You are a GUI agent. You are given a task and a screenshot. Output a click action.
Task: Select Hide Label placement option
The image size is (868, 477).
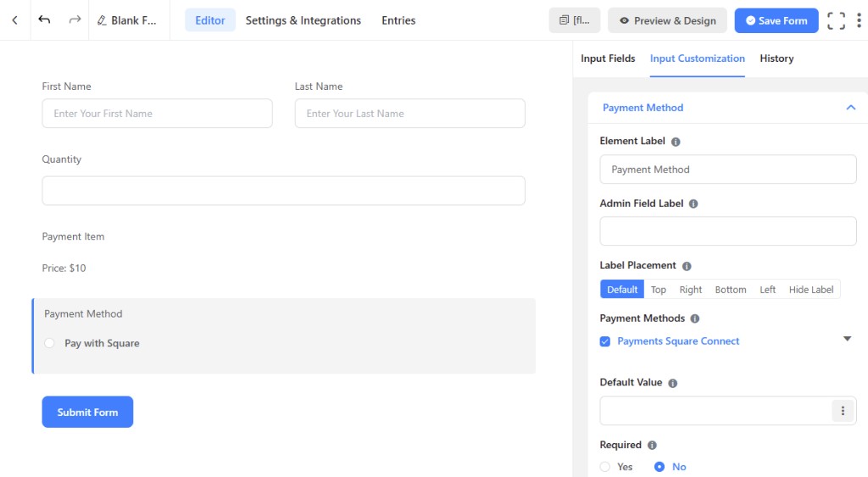click(x=811, y=290)
